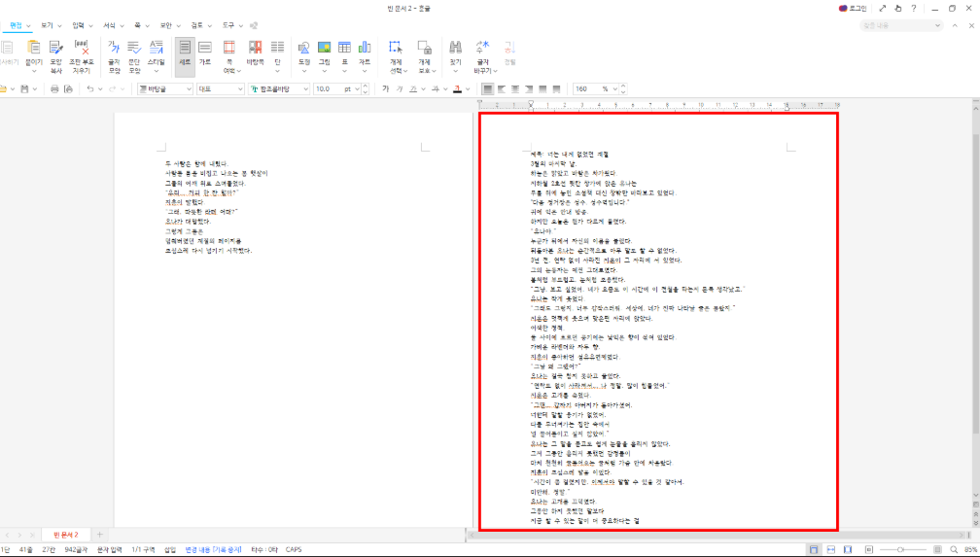Click the 85% zoom level value
980x557 pixels.
(971, 550)
